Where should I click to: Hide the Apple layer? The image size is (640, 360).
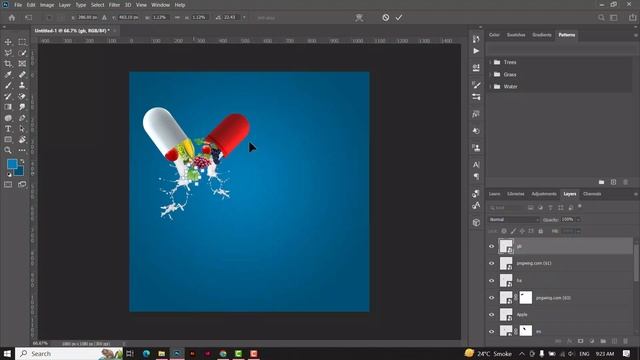click(491, 315)
